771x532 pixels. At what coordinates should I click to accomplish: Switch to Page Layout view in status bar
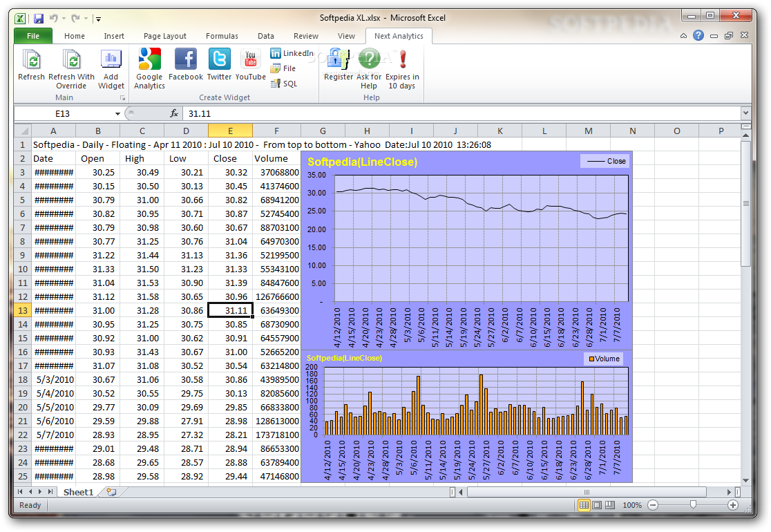coord(597,505)
